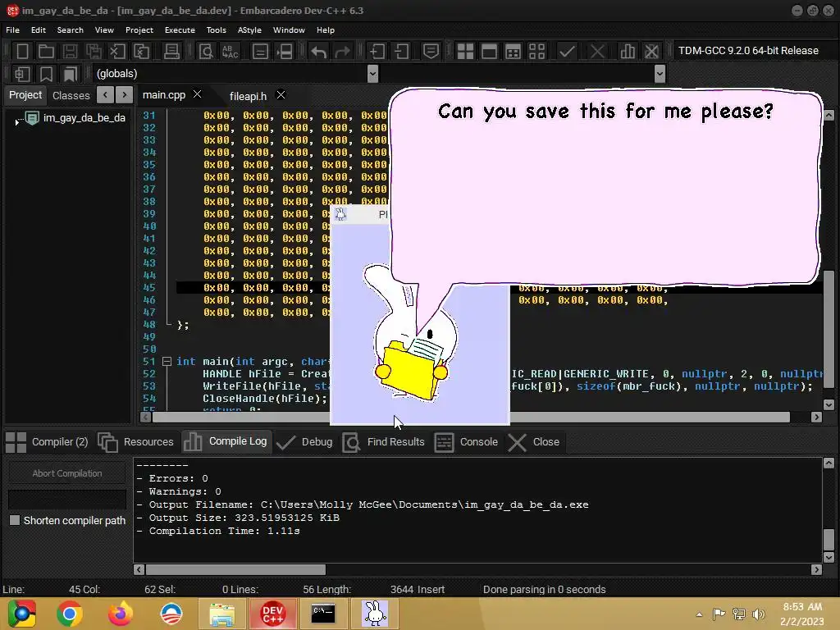Click the Close file toolbar icon
840x630 pixels.
(117, 52)
